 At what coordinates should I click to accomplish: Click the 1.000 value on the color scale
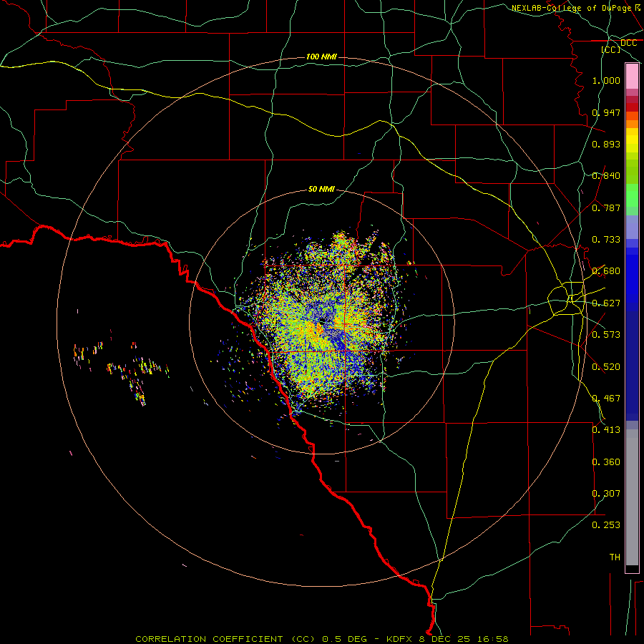606,80
